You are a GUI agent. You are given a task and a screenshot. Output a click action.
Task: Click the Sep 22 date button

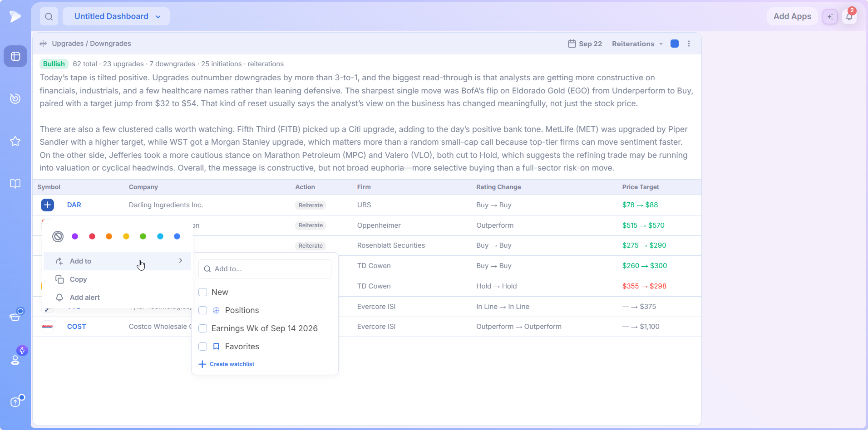tap(585, 44)
